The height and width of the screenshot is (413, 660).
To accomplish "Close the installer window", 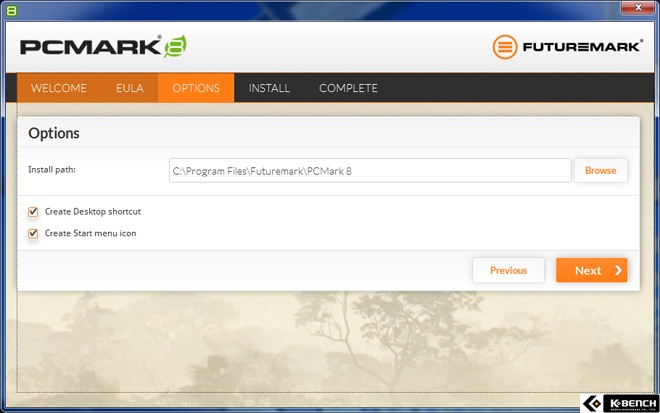I will coord(638,7).
